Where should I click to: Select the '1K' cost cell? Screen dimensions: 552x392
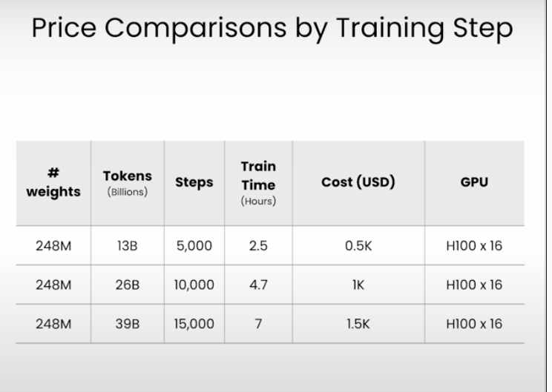click(358, 285)
